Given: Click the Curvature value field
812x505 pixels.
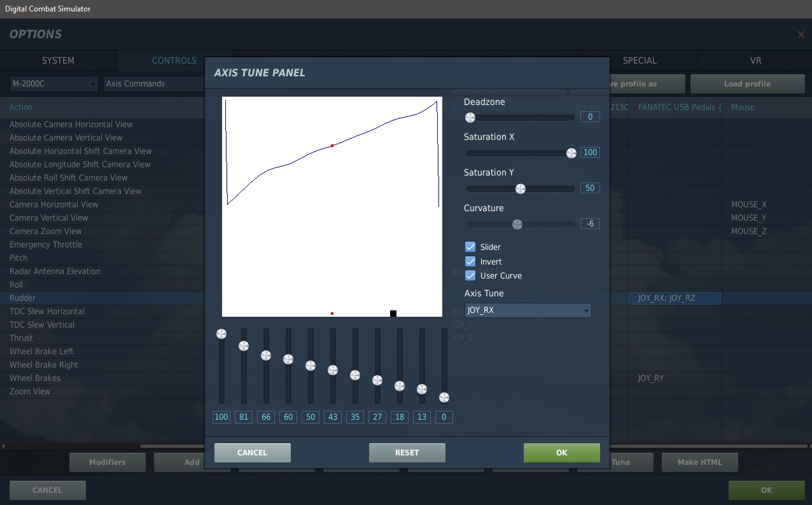Looking at the screenshot, I should click(x=590, y=224).
